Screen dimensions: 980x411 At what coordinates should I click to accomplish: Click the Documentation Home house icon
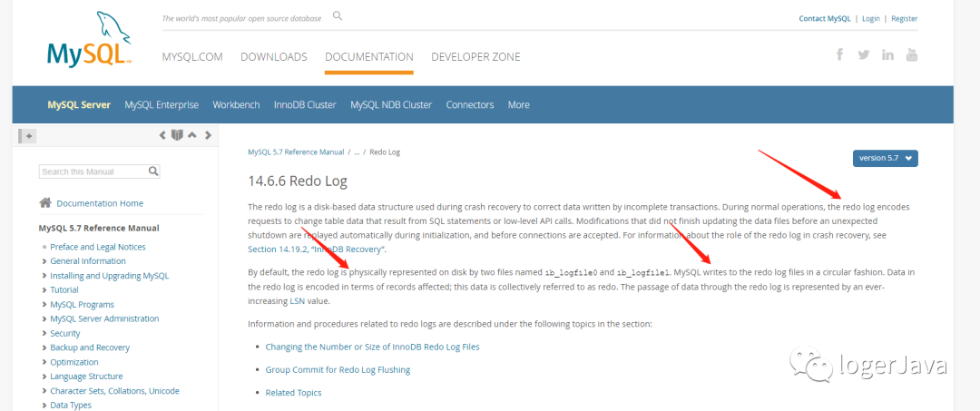coord(45,202)
